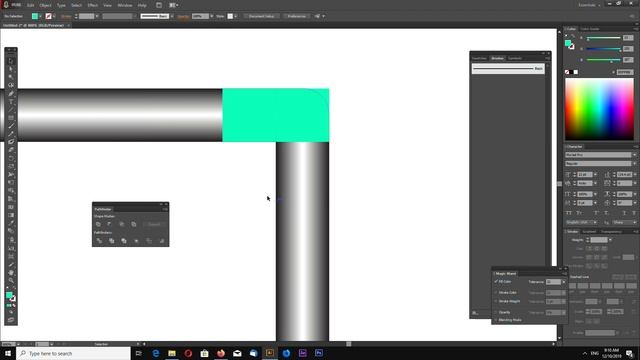
Task: Switch to the Symbols tab
Action: [515, 58]
